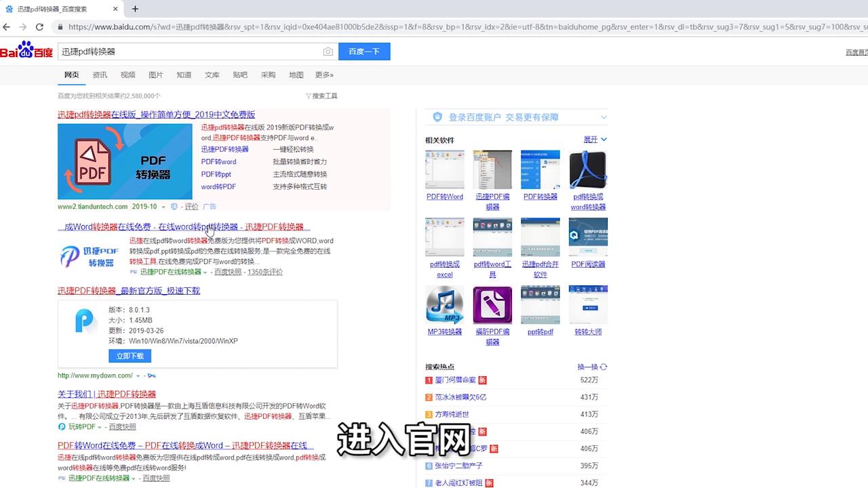Open 关于我们 | 迅捷PDF转换器 result
Image resolution: width=868 pixels, height=488 pixels.
[x=107, y=394]
